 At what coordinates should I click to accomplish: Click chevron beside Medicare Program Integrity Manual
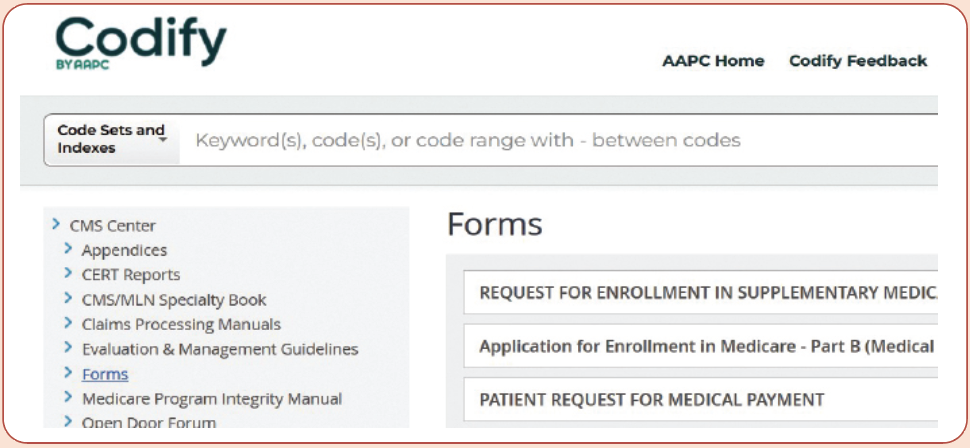tap(68, 398)
